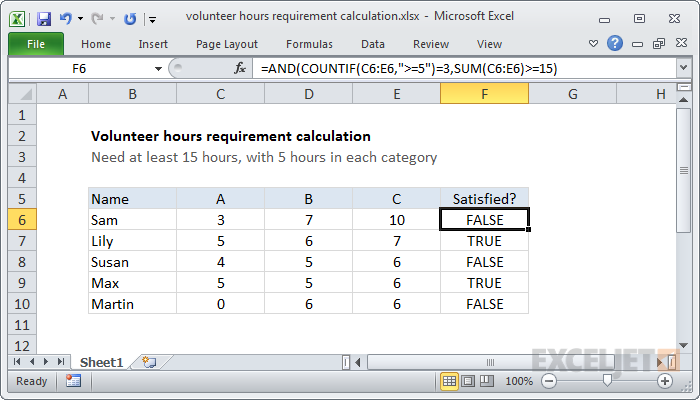Viewport: 700px width, 400px height.
Task: Switch to the Data ribbon tab
Action: tap(373, 44)
